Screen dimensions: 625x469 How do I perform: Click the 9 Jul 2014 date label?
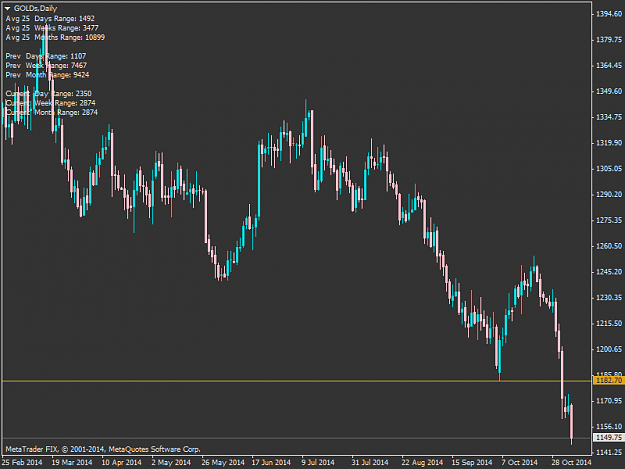(x=318, y=463)
